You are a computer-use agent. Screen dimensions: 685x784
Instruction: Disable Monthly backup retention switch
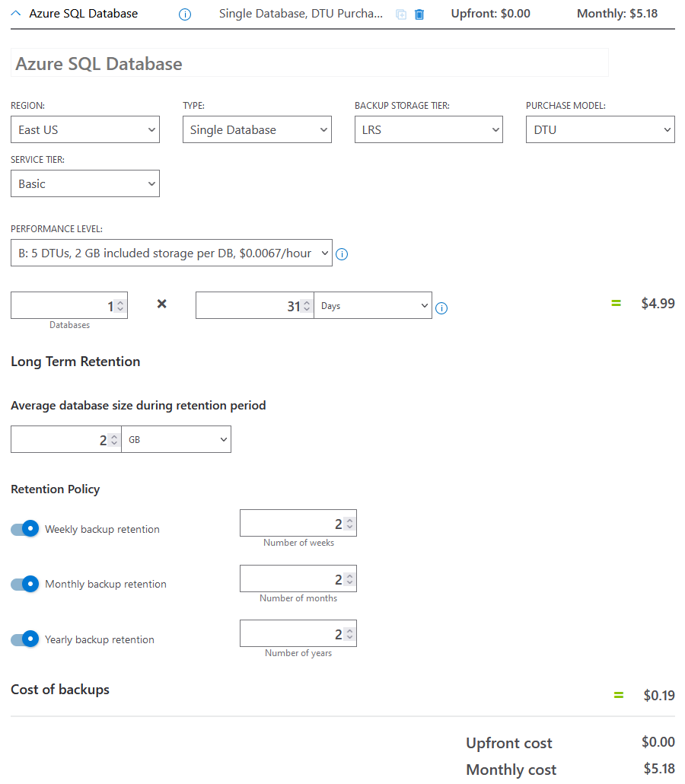pos(25,584)
